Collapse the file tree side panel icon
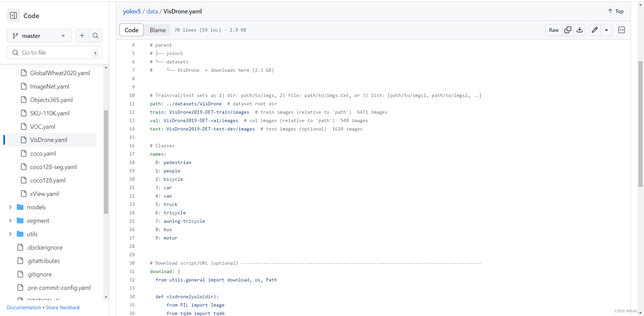The width and height of the screenshot is (644, 316). (13, 15)
